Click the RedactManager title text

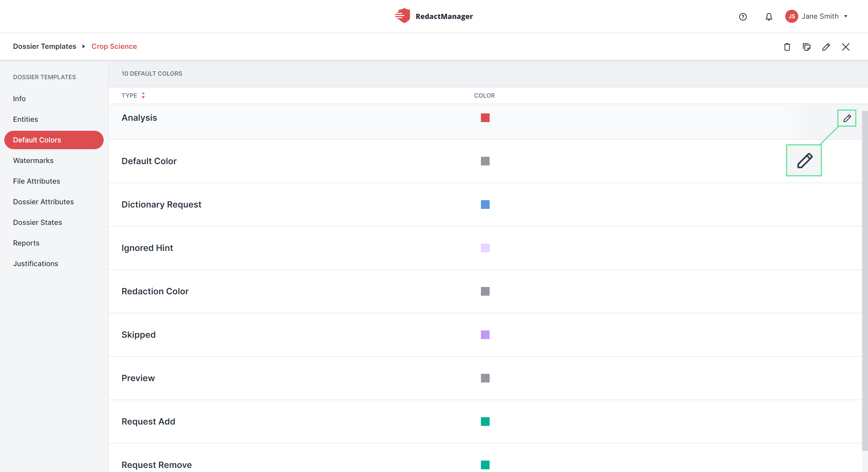[x=444, y=16]
